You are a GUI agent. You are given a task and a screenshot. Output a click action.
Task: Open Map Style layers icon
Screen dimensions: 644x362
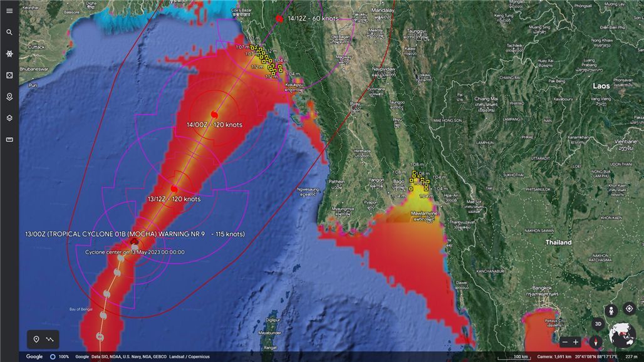pyautogui.click(x=9, y=118)
